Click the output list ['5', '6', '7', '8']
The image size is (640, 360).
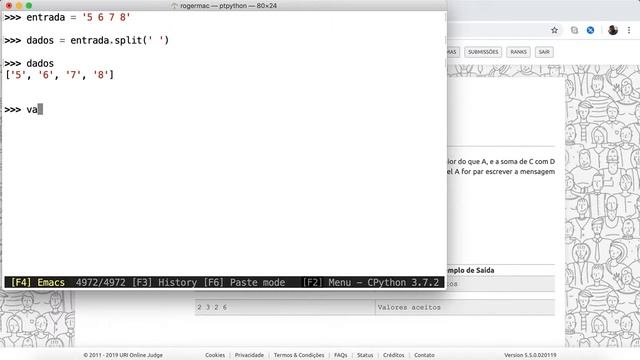coord(60,75)
